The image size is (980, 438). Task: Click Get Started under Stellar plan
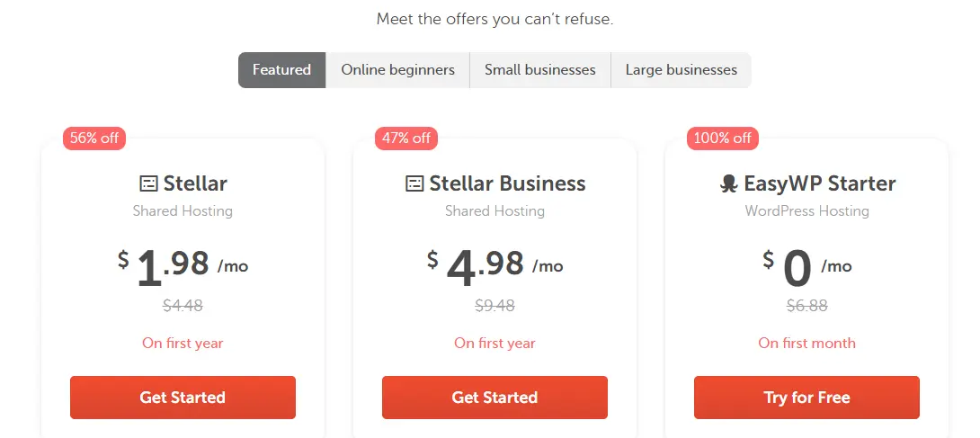tap(183, 398)
